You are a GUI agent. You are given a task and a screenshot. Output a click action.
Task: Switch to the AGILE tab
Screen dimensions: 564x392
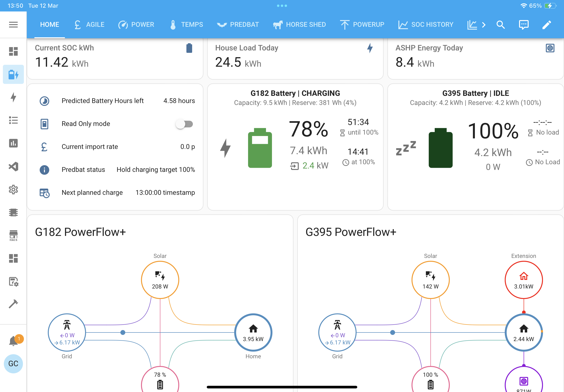(x=89, y=25)
